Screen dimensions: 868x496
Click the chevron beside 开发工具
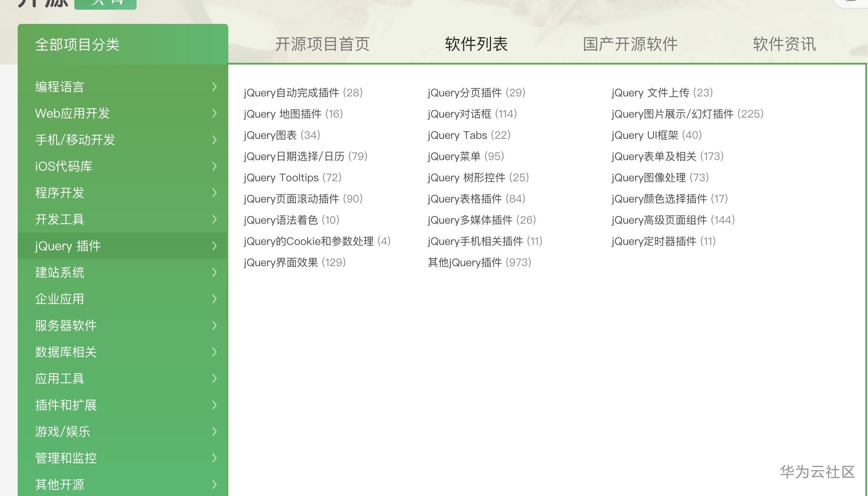pyautogui.click(x=215, y=219)
